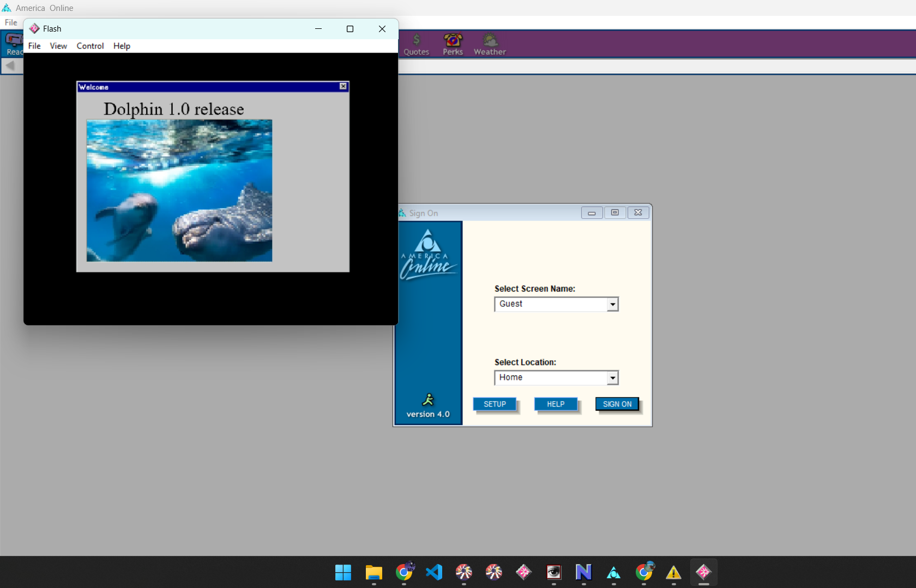Click the "Select Location:" label

click(x=526, y=362)
